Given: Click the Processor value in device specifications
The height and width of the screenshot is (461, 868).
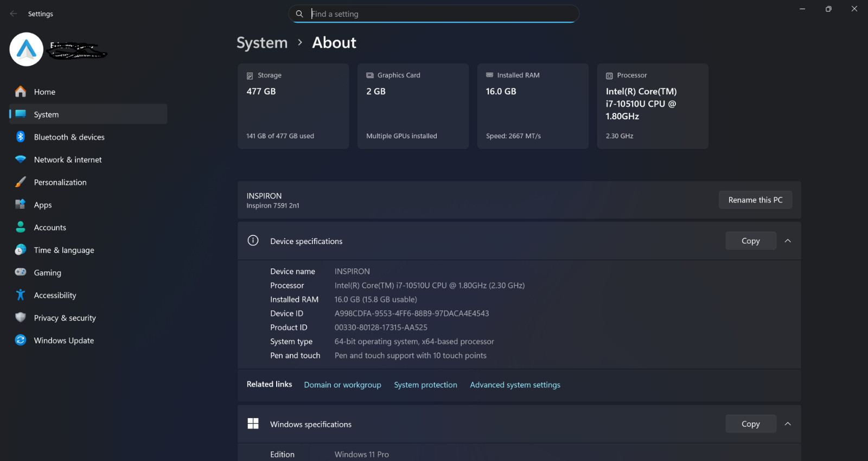Looking at the screenshot, I should click(x=430, y=285).
